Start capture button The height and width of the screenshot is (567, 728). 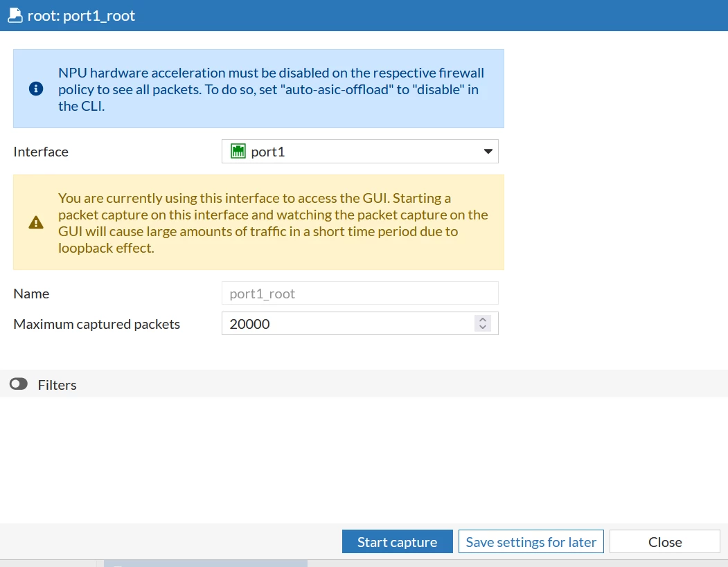coord(397,541)
